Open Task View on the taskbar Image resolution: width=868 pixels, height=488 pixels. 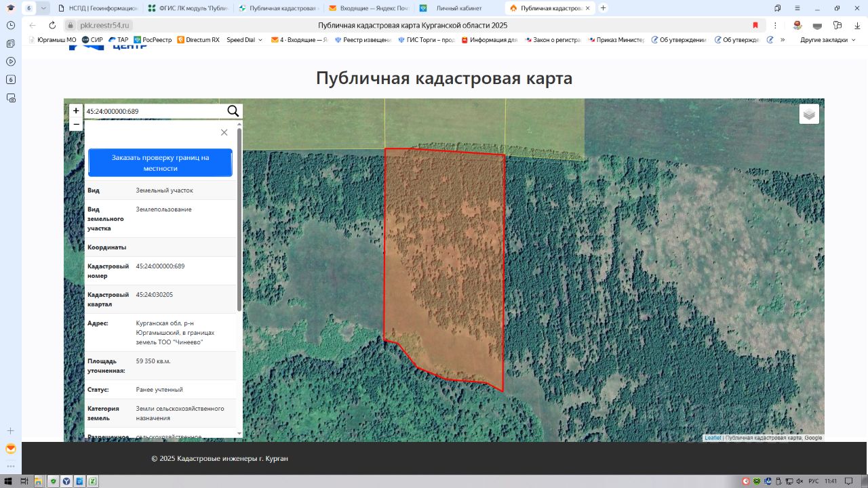click(x=24, y=481)
